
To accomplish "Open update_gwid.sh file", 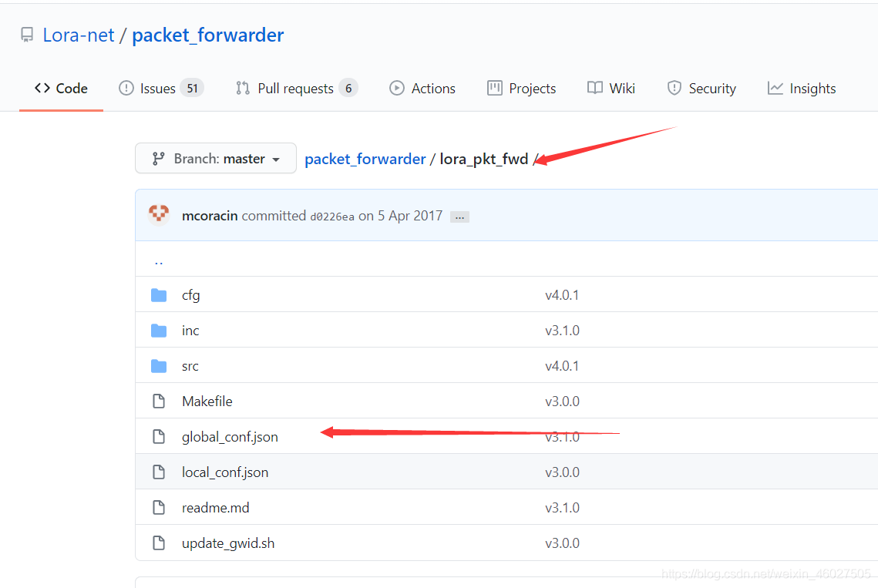I will pos(228,543).
